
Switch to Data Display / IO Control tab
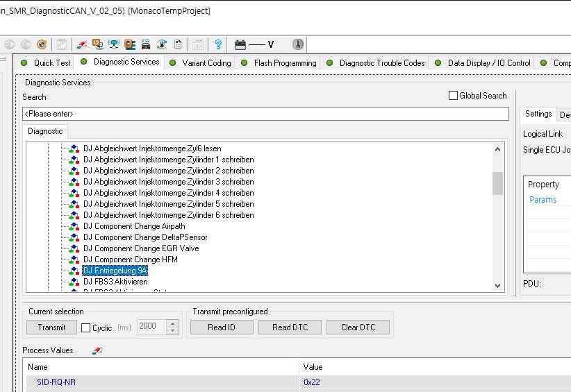coord(483,63)
